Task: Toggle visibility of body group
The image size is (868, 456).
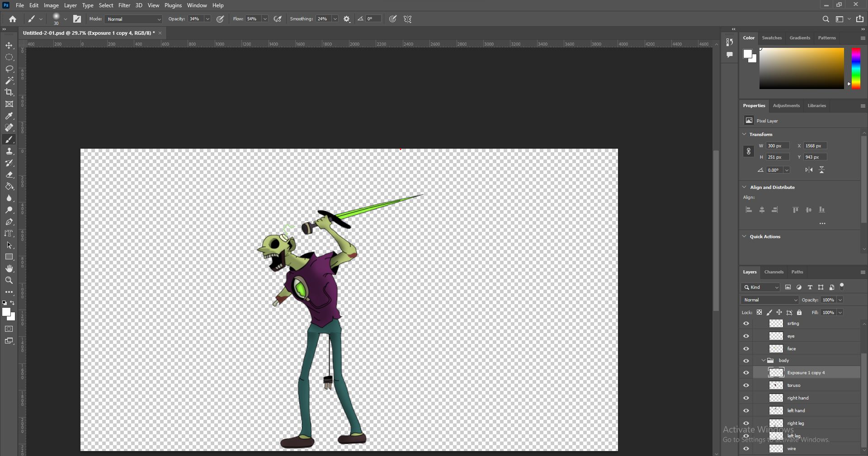Action: click(746, 361)
